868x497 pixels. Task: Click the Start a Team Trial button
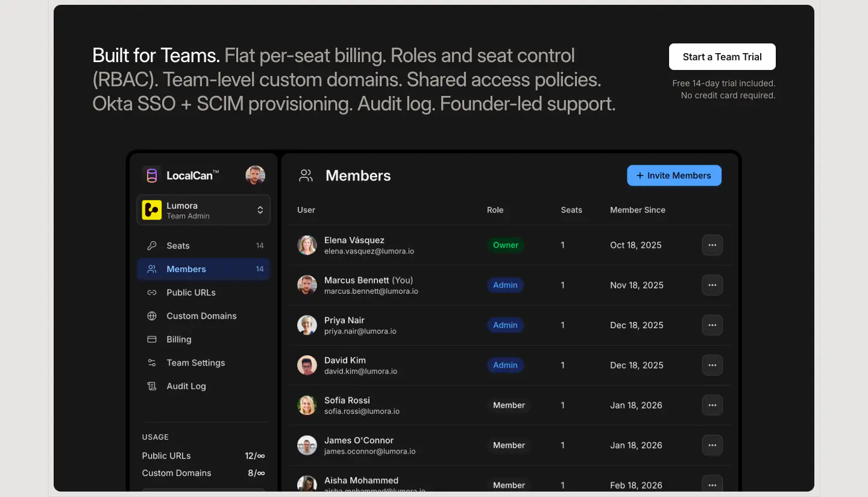[x=722, y=57]
